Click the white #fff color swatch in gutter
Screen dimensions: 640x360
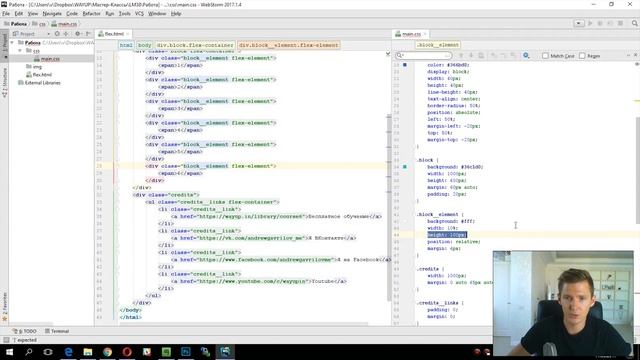point(404,221)
